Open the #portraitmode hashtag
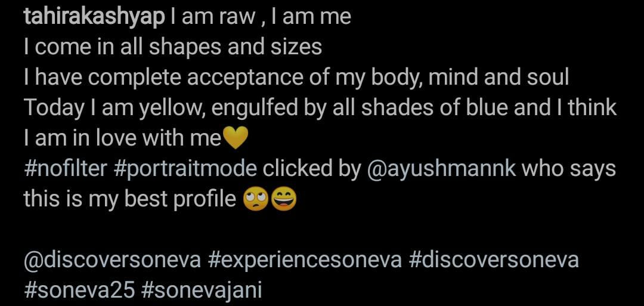Viewport: 644px width, 306px height. coord(185,169)
